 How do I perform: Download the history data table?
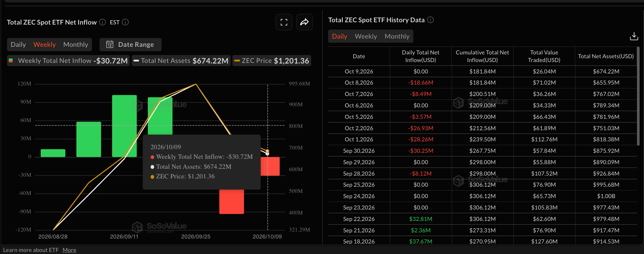(634, 36)
